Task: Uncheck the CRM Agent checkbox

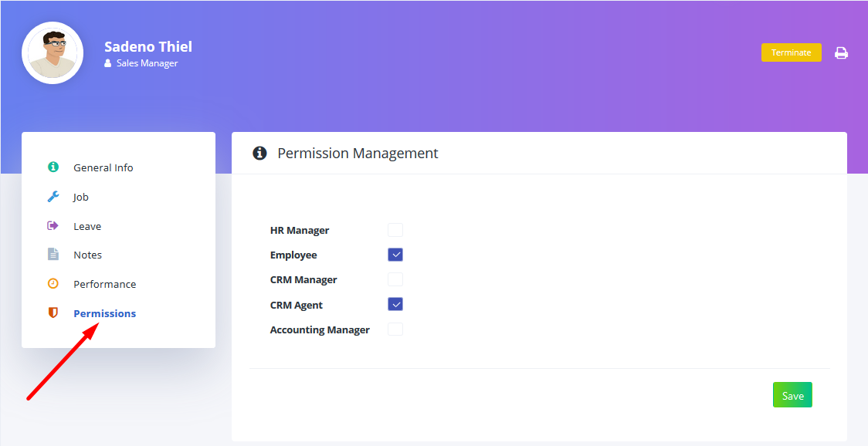Action: click(x=395, y=304)
